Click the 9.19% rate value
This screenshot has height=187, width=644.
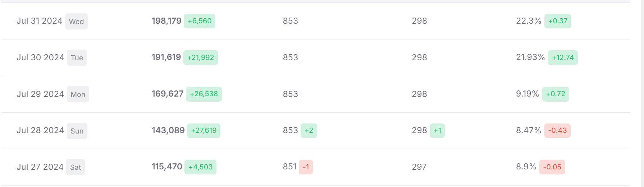tap(527, 94)
